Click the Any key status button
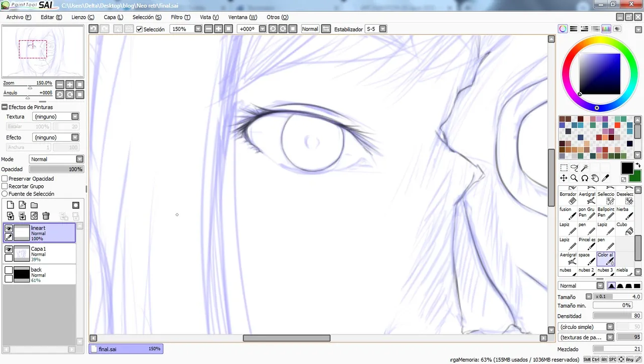 pos(630,359)
